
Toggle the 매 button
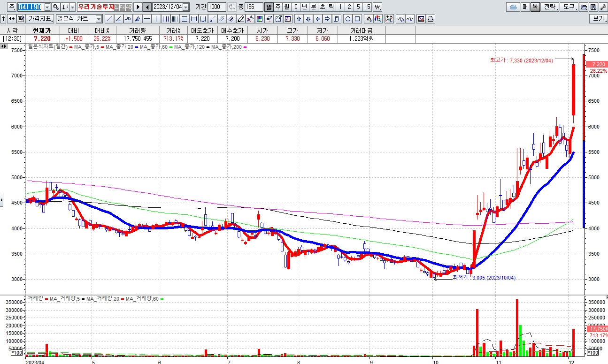525,7
